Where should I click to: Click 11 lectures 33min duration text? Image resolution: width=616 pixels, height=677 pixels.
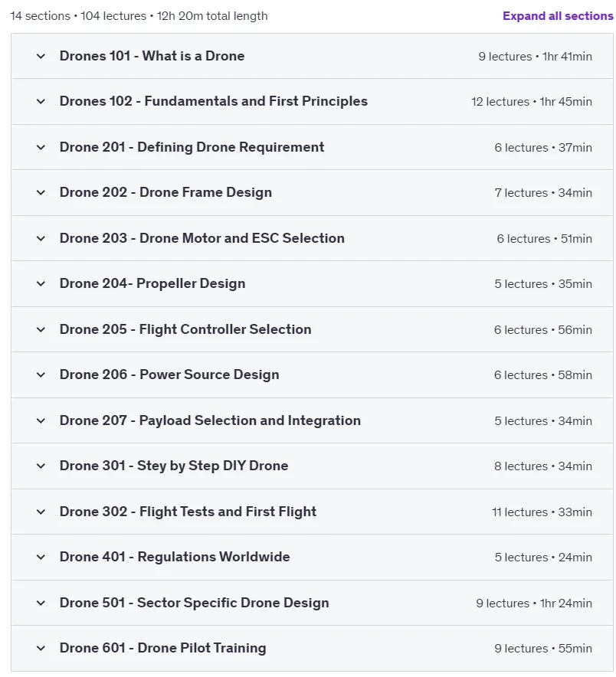pyautogui.click(x=542, y=512)
